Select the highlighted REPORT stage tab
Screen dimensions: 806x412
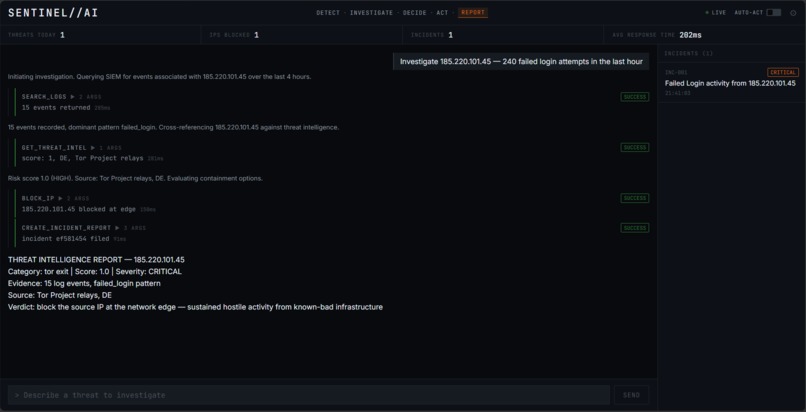473,13
